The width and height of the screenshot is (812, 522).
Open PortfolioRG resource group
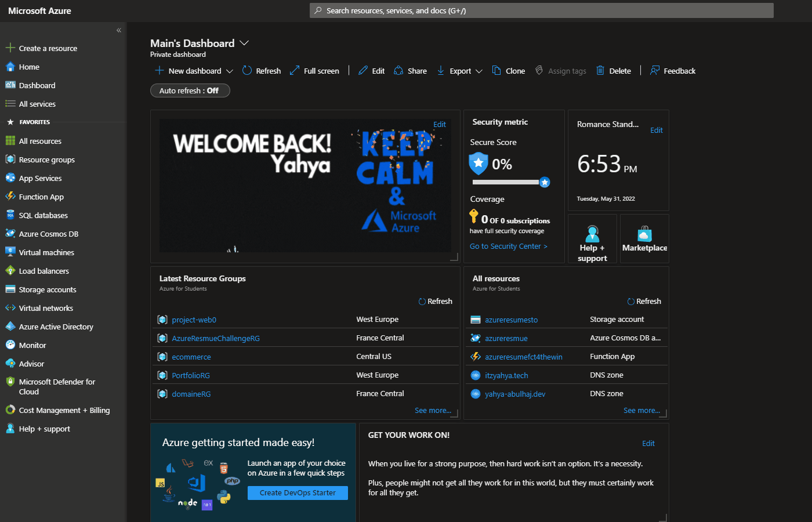click(x=191, y=375)
